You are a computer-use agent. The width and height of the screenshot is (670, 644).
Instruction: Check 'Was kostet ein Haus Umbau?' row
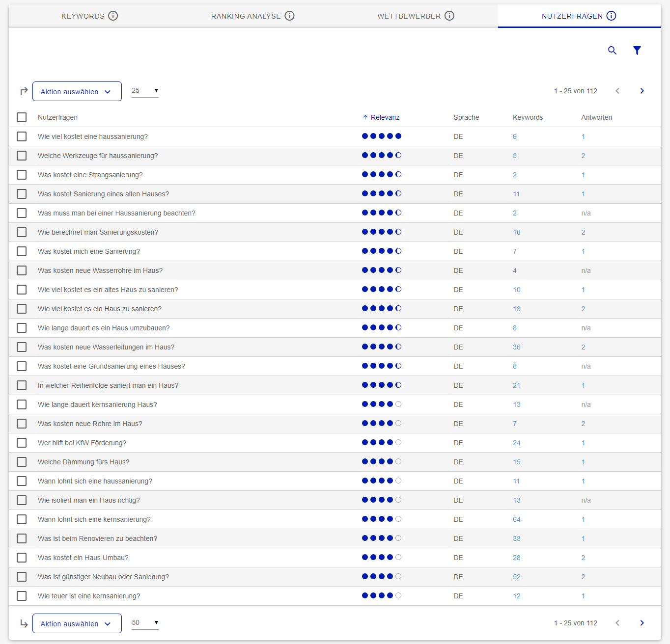point(22,558)
